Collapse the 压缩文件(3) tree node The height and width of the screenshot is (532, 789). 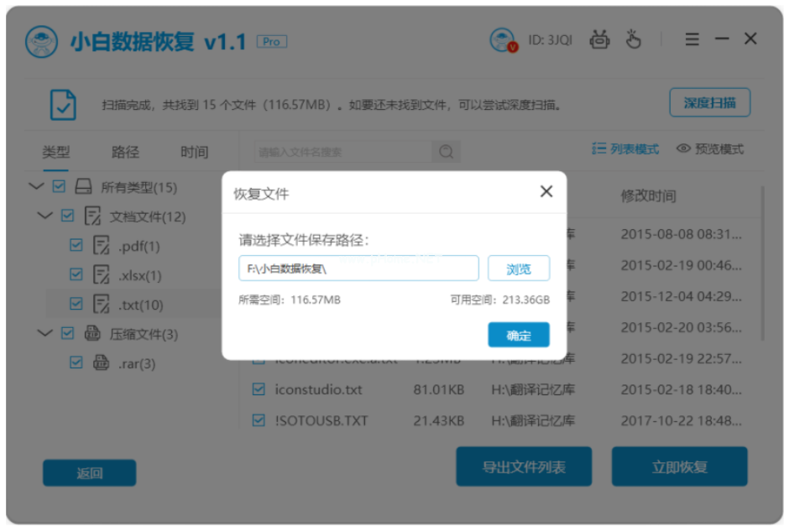coord(44,334)
